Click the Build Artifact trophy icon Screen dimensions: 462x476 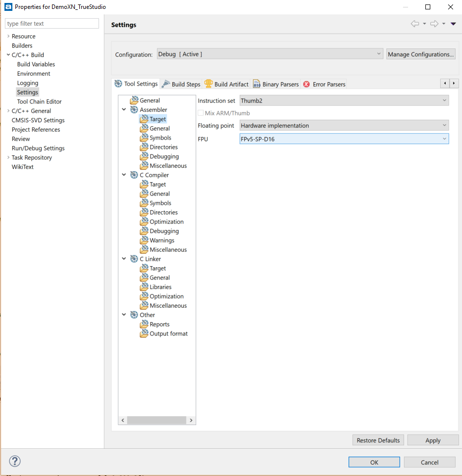(x=208, y=84)
